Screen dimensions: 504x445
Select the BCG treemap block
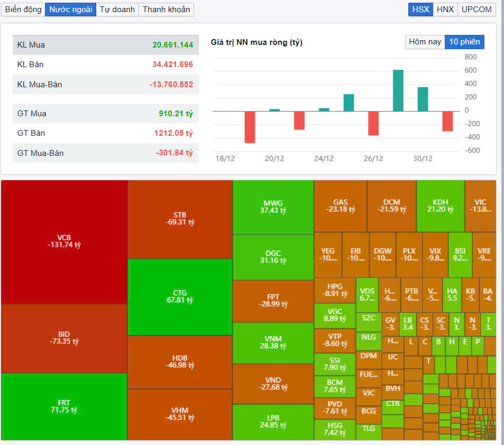click(369, 415)
